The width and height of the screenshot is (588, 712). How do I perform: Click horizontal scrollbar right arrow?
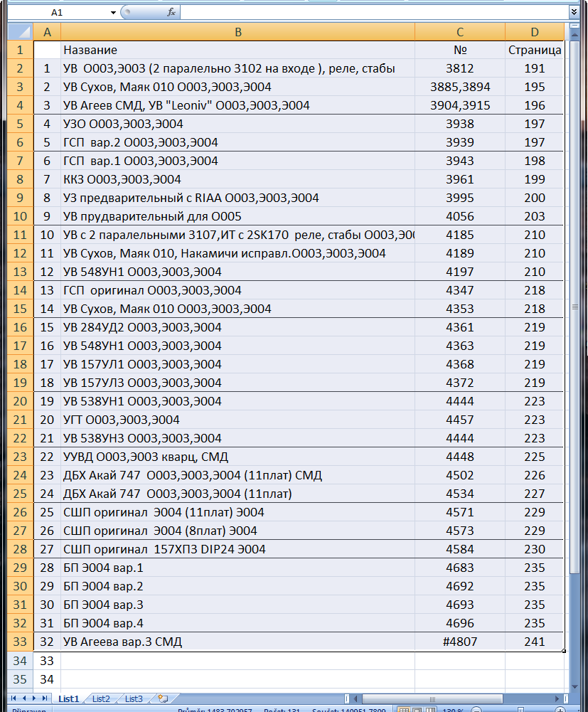point(557,698)
